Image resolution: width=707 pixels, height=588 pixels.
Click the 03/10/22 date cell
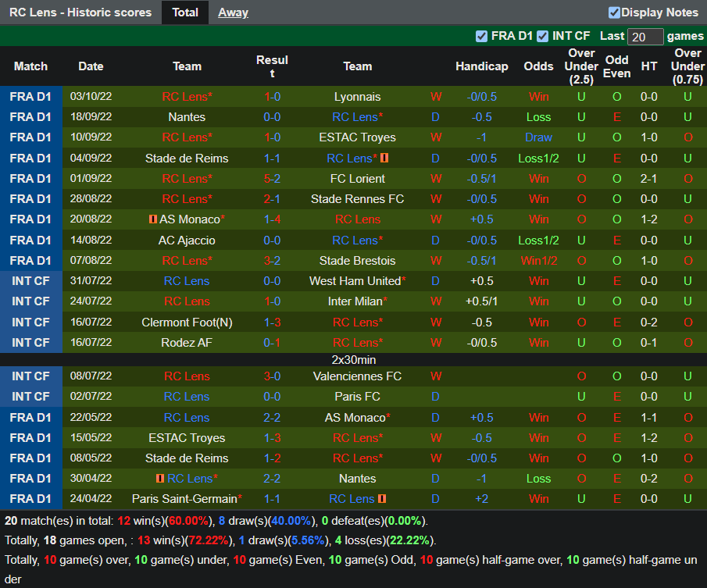click(91, 96)
